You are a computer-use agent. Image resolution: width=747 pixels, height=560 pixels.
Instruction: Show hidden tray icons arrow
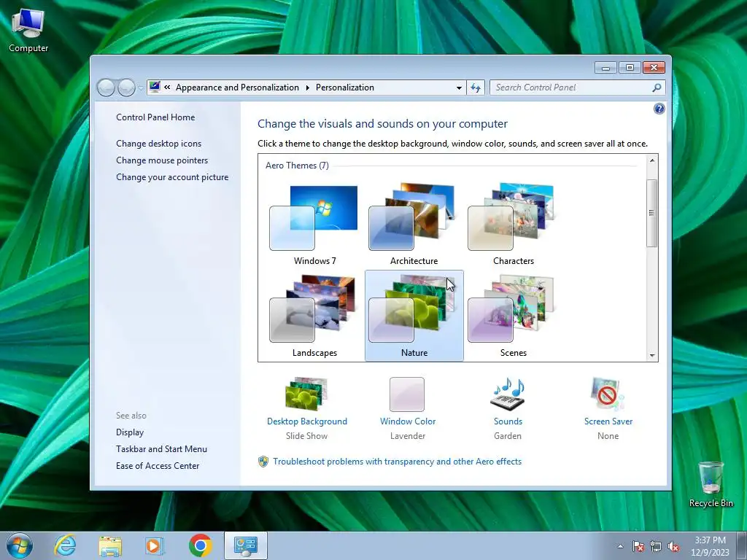coord(620,546)
